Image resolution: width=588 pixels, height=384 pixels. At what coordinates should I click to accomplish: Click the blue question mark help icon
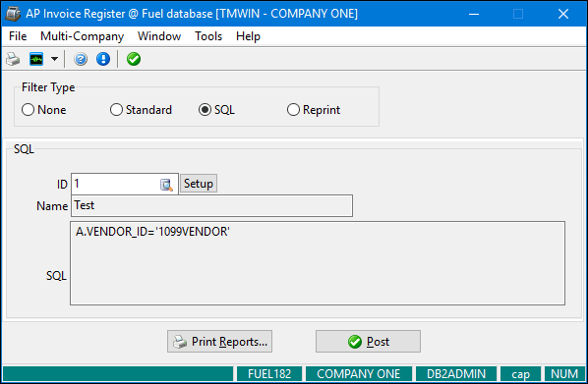81,59
